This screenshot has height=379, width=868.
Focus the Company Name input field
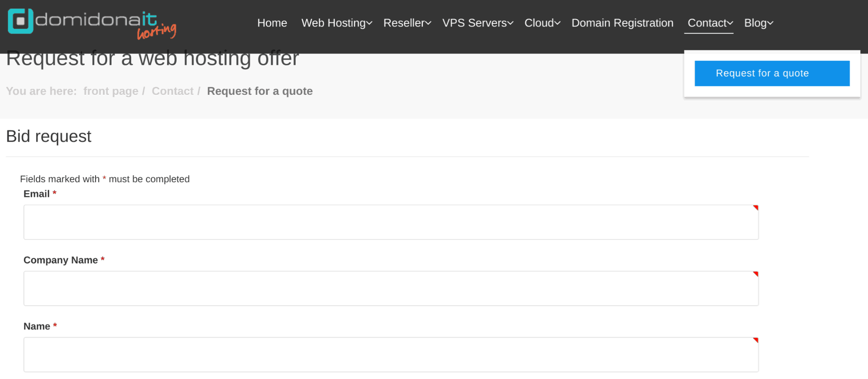(391, 288)
